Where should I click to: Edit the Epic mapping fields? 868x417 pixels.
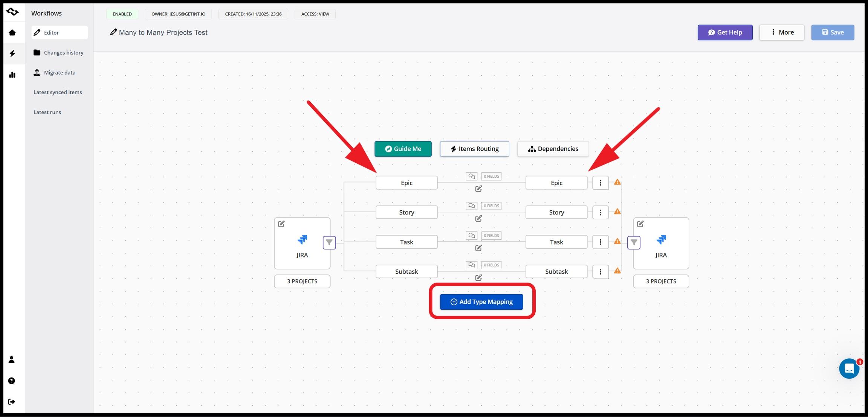(478, 189)
